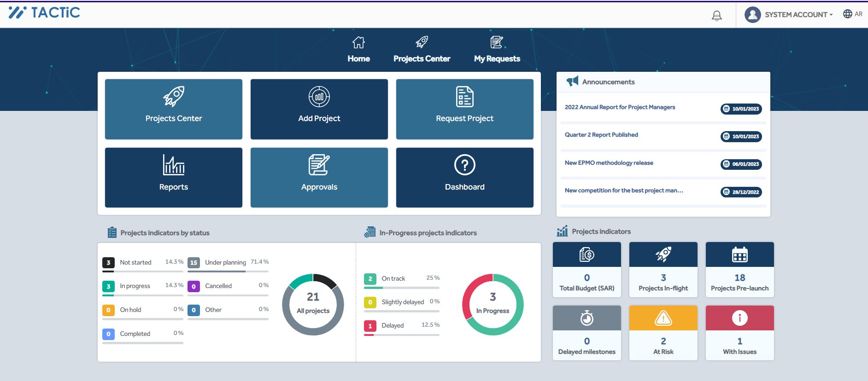Open the Add Project tile
The image size is (868, 381).
click(319, 109)
